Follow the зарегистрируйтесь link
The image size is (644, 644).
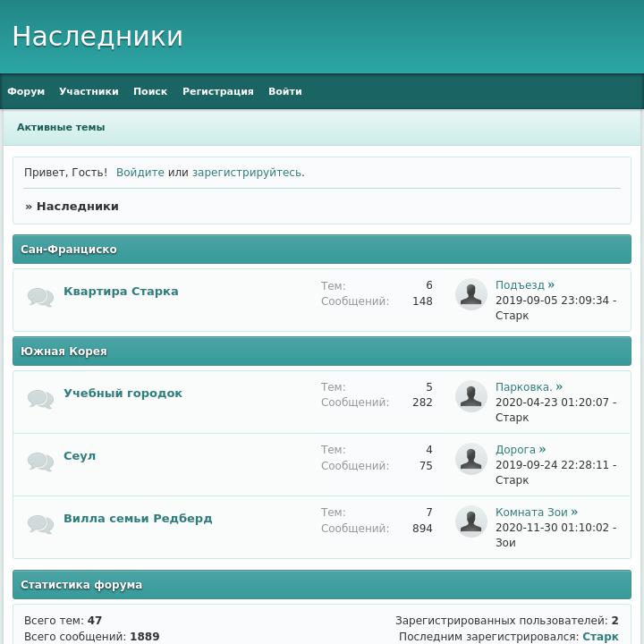click(247, 173)
